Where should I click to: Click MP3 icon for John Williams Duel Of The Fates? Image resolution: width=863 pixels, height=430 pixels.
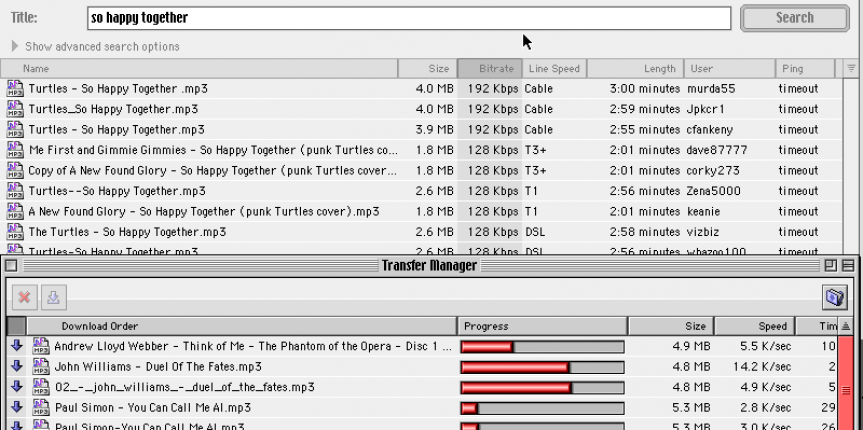pyautogui.click(x=41, y=367)
